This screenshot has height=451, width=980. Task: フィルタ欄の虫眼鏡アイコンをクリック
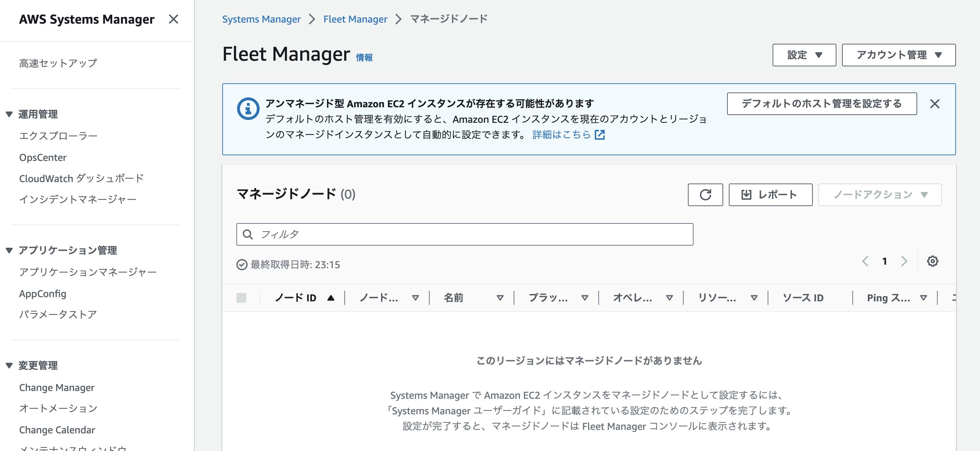pos(248,234)
